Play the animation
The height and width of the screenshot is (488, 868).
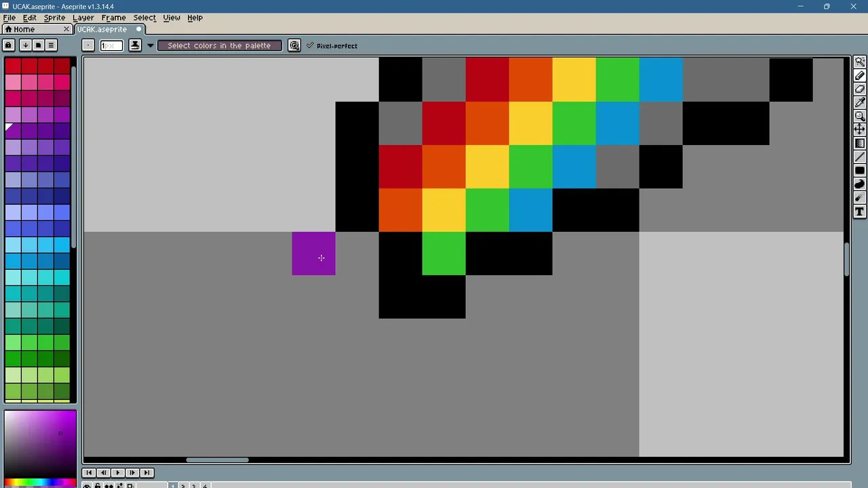117,472
